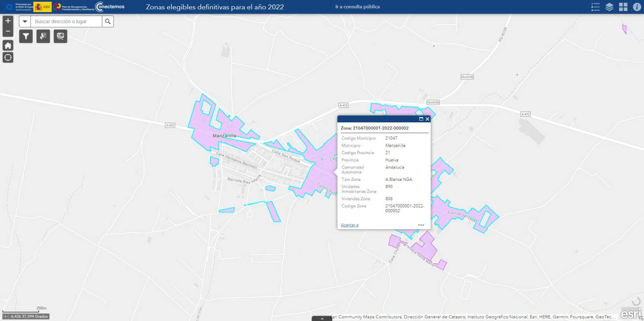Click the find my location button
Viewport: 644px width, 321px height.
(8, 58)
